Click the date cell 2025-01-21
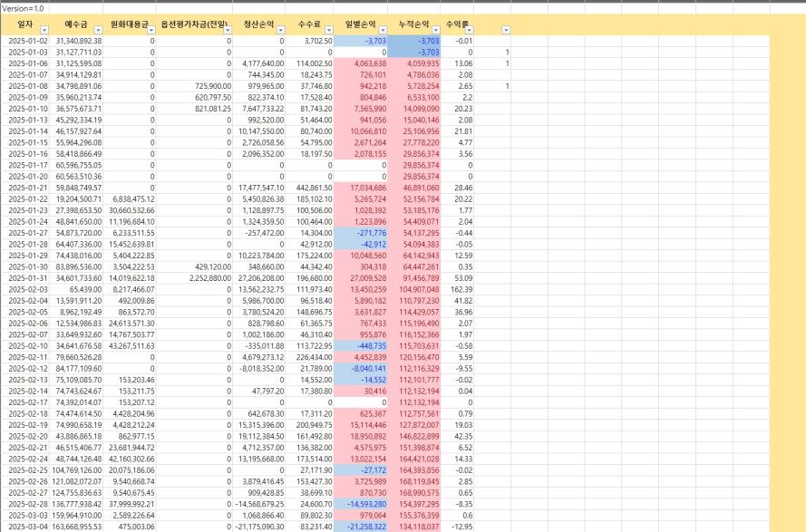The width and height of the screenshot is (806, 532). (25, 189)
